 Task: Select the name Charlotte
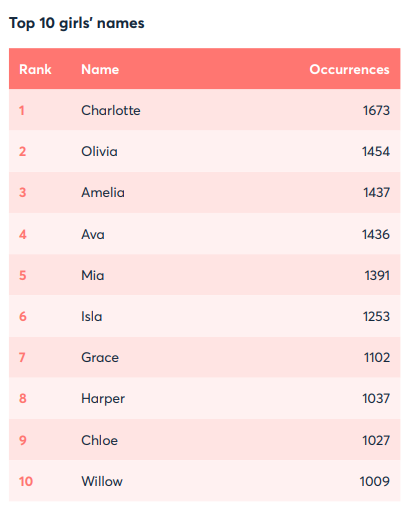click(111, 110)
